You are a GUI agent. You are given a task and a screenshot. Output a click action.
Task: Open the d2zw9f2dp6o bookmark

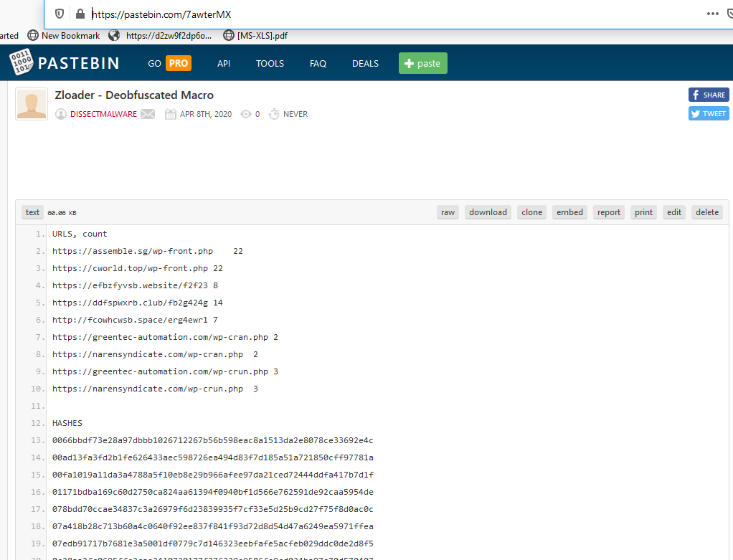[x=160, y=36]
